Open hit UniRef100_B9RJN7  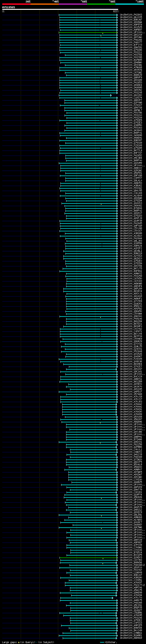click(131, 20)
